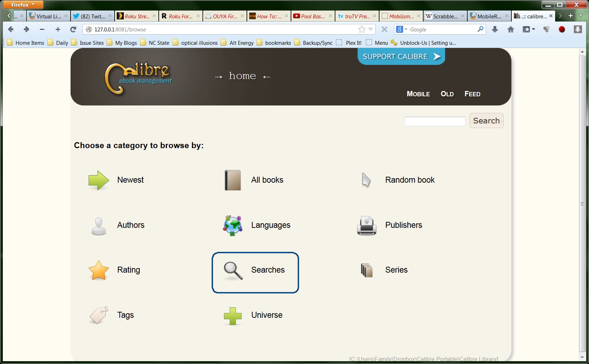Open the Home Items bookmarks folder
The width and height of the screenshot is (589, 364).
click(x=25, y=43)
